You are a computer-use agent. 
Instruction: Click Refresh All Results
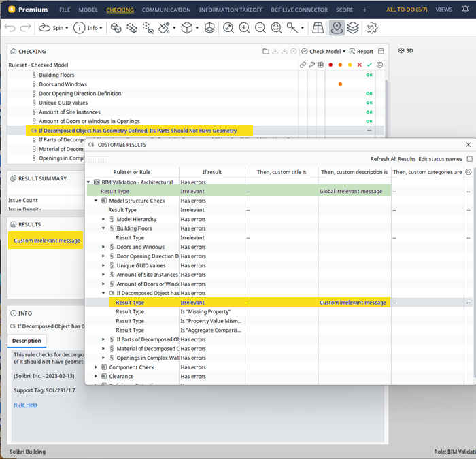click(x=393, y=159)
